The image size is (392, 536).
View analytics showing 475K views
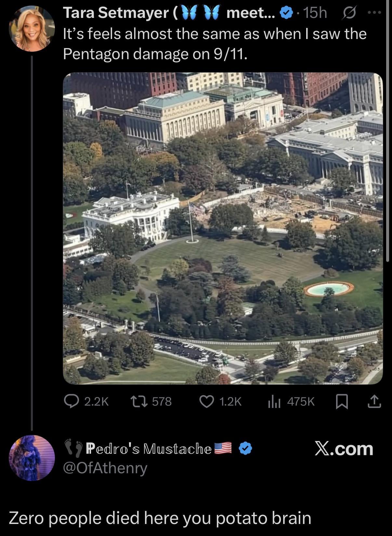[274, 402]
